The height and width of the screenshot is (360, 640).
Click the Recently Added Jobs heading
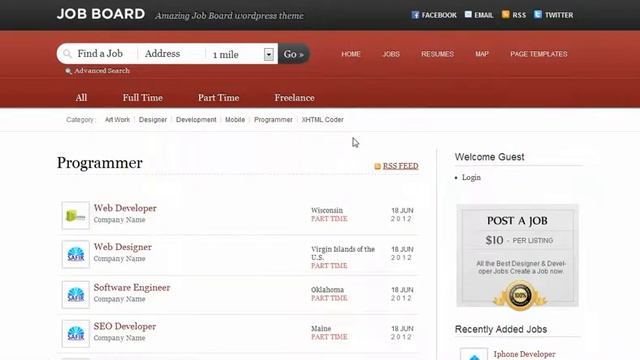click(x=501, y=329)
